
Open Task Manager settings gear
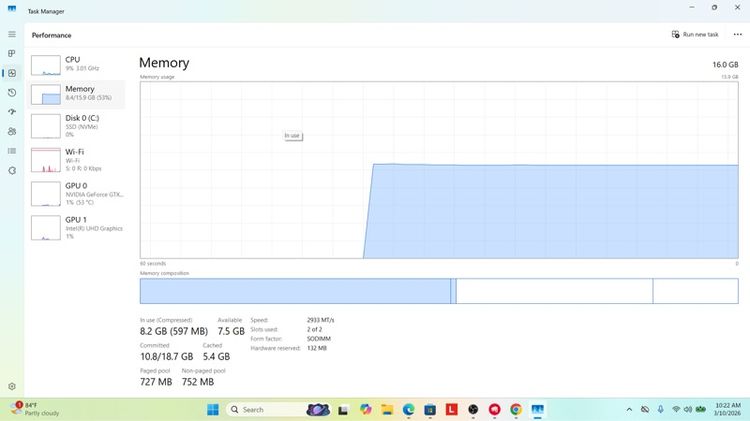(x=12, y=386)
